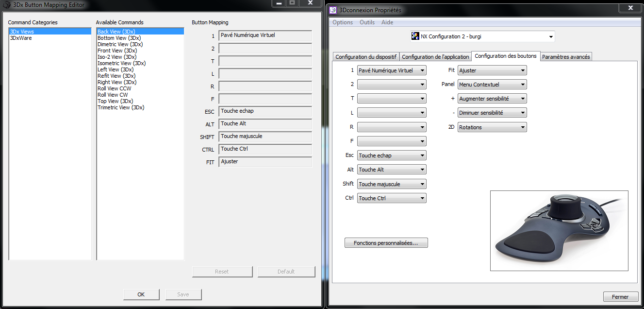The image size is (644, 309).
Task: Click empty mapping field for button F
Action: (x=265, y=99)
